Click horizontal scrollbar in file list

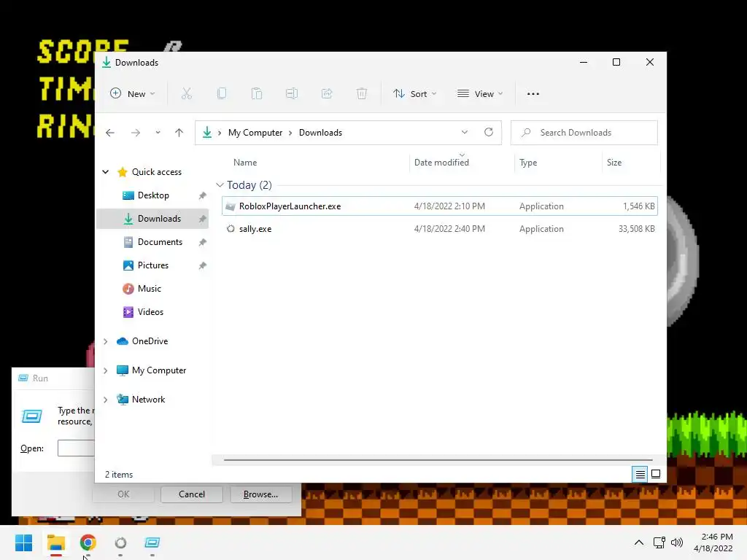(438, 460)
